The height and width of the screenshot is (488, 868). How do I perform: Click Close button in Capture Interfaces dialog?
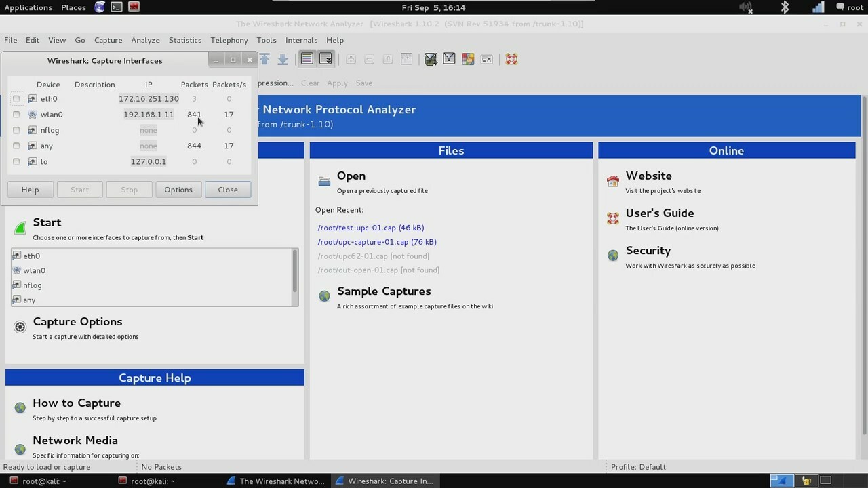click(x=228, y=190)
